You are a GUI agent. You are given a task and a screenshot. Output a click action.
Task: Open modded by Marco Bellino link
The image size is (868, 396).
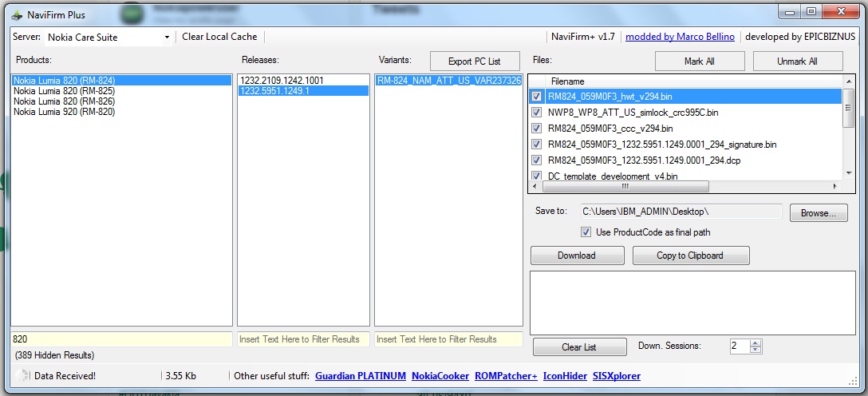[x=680, y=37]
